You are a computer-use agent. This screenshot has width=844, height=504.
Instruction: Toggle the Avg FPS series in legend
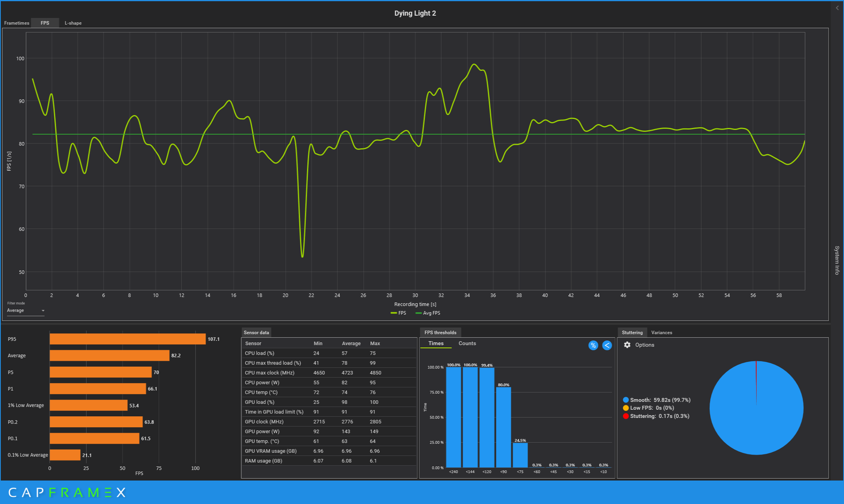pyautogui.click(x=428, y=313)
